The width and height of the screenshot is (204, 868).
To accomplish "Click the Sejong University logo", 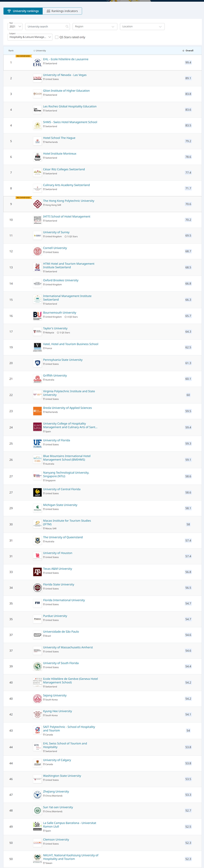I will [38, 699].
